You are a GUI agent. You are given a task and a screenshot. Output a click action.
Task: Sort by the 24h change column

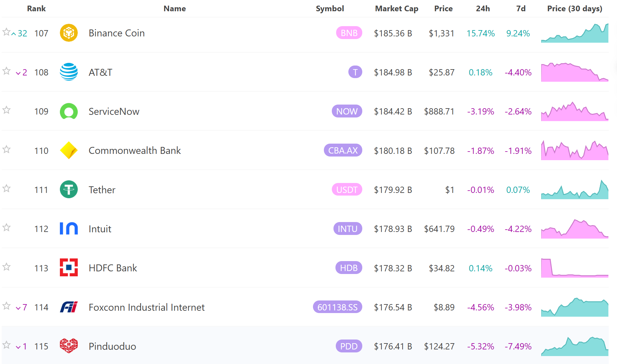click(x=483, y=9)
